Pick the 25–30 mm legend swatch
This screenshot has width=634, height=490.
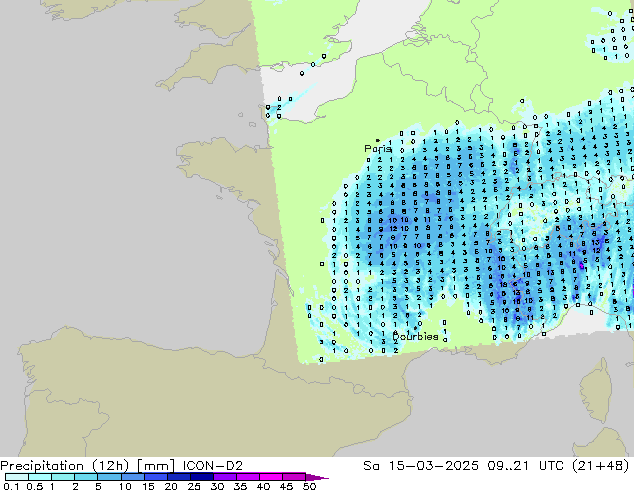click(201, 477)
